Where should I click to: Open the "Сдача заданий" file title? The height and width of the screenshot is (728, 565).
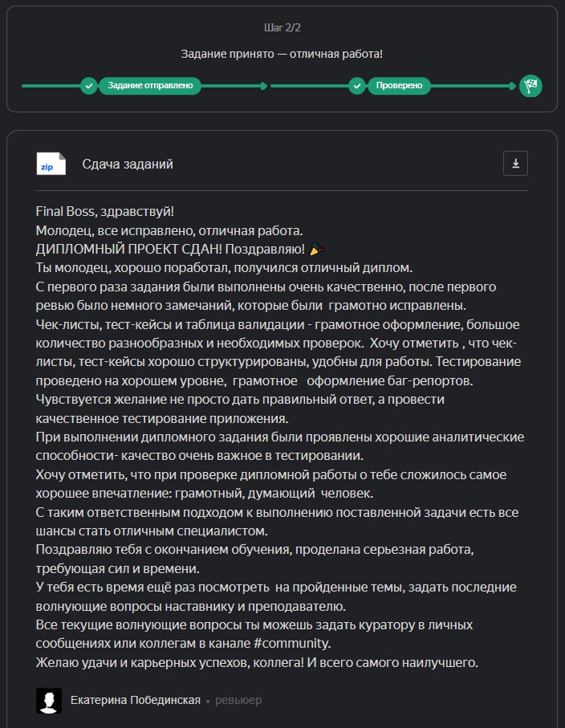click(x=128, y=165)
